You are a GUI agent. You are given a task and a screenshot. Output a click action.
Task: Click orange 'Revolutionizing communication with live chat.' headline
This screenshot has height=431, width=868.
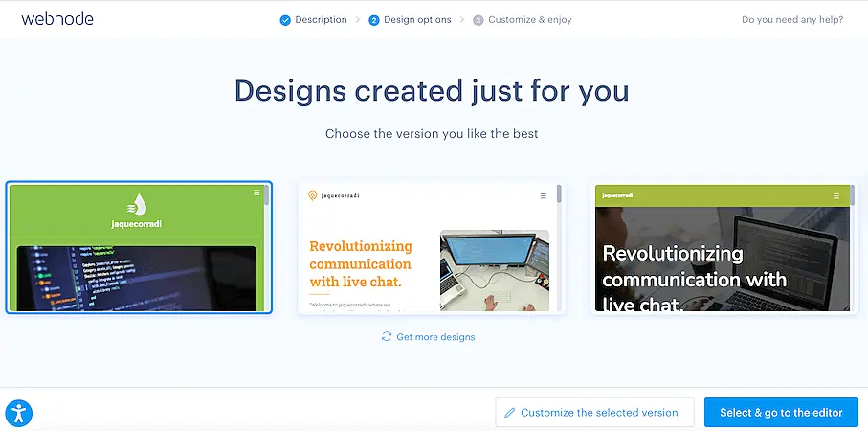[361, 263]
